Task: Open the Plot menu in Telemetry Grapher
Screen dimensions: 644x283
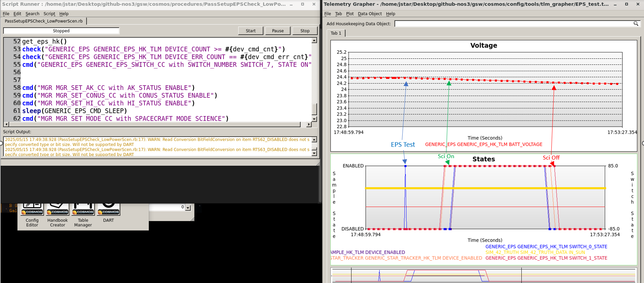Action: click(x=350, y=14)
